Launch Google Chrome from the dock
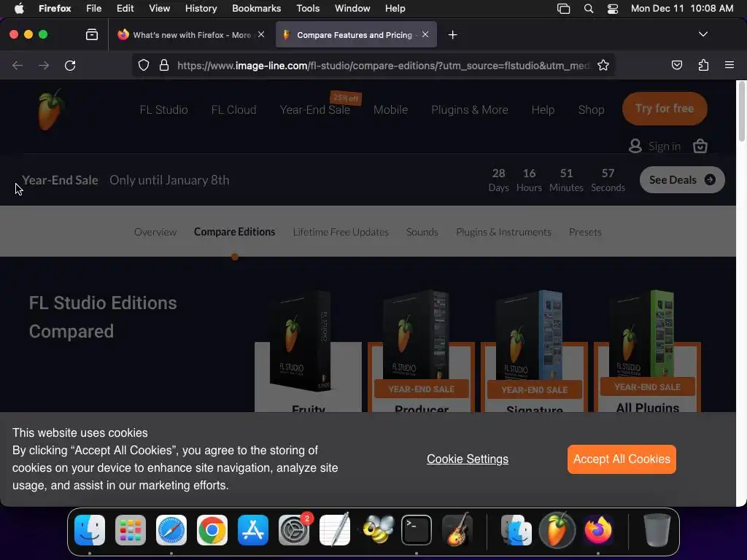The width and height of the screenshot is (747, 560). pyautogui.click(x=212, y=530)
